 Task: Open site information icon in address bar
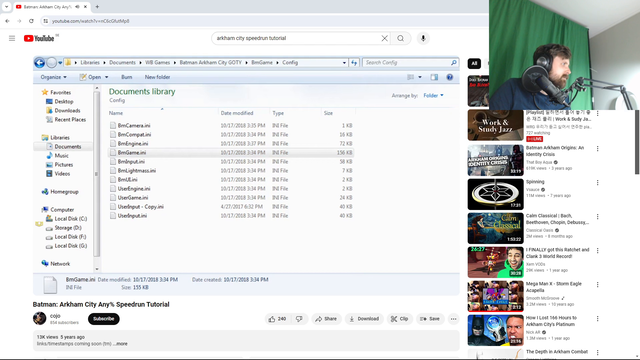(46, 21)
